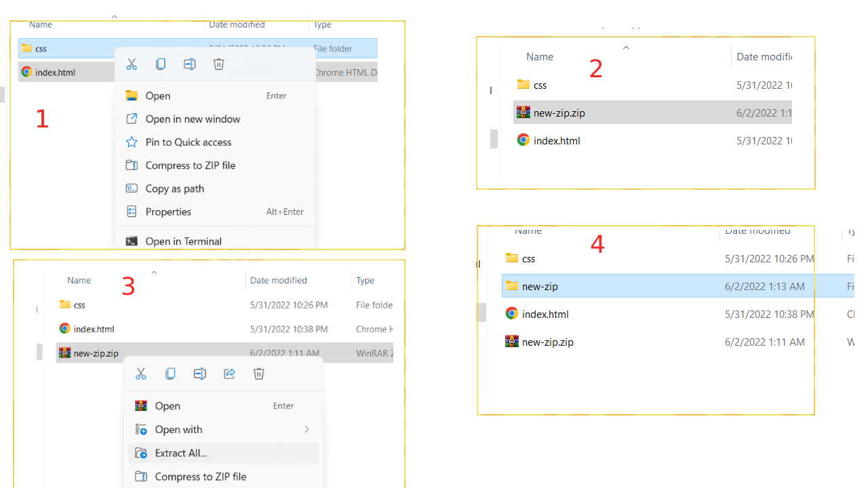Open Properties from context menu
The width and height of the screenshot is (868, 488).
pos(215,211)
